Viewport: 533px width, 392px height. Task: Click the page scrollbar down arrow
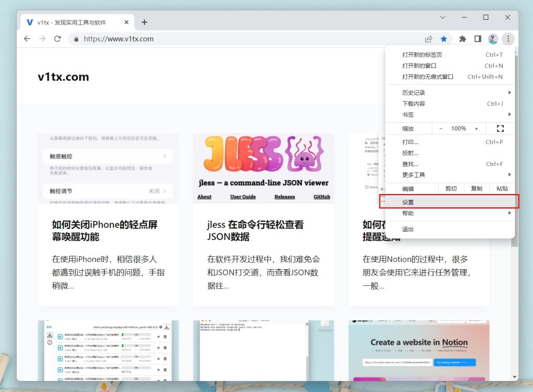click(x=515, y=377)
